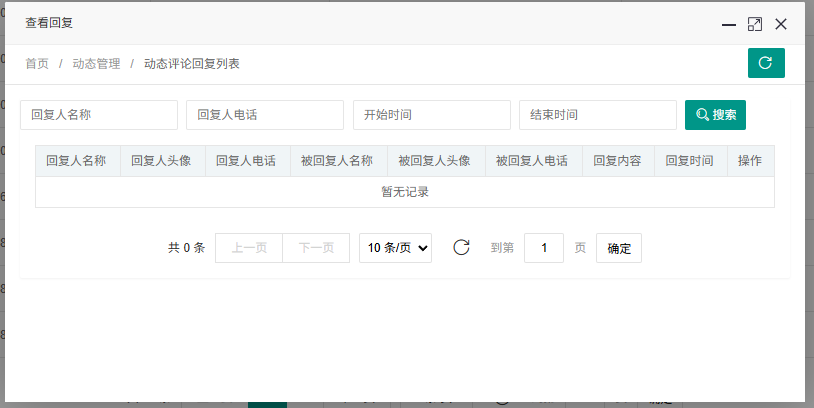
Task: Maximize the 查看回复 dialog window
Action: [755, 24]
